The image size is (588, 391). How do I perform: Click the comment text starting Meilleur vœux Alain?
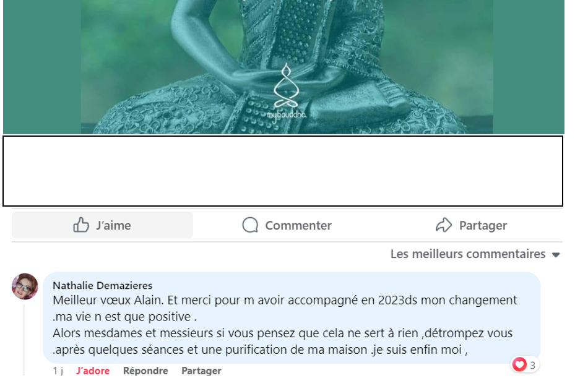click(285, 325)
